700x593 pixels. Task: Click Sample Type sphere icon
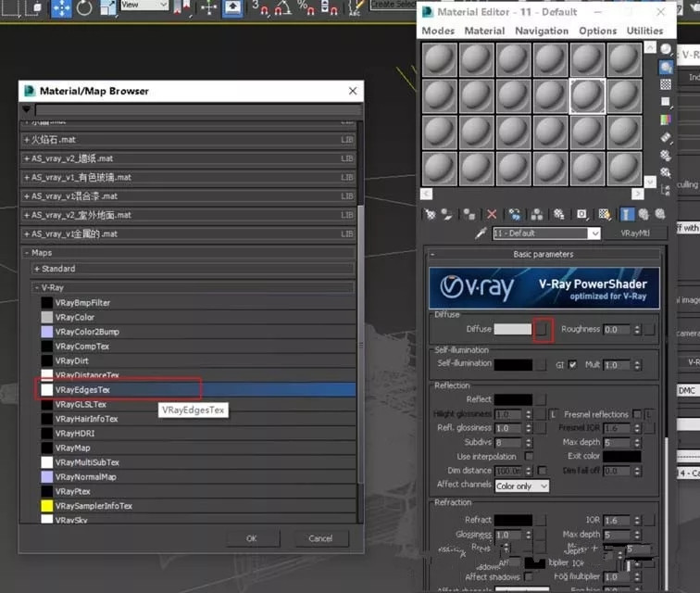point(666,49)
